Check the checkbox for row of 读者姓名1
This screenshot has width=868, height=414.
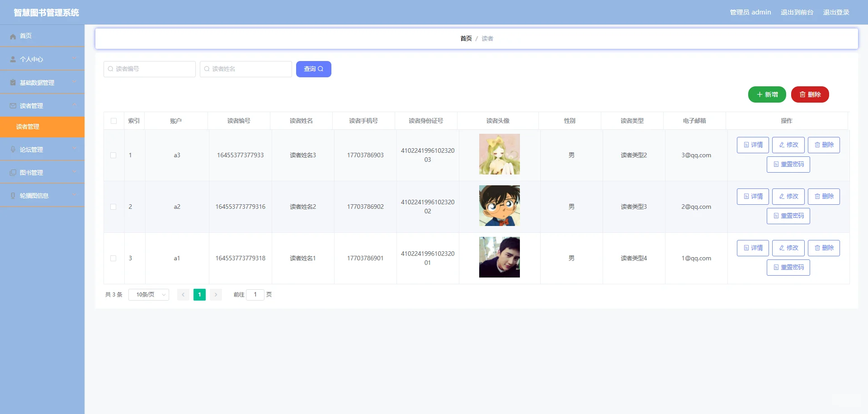pyautogui.click(x=113, y=258)
